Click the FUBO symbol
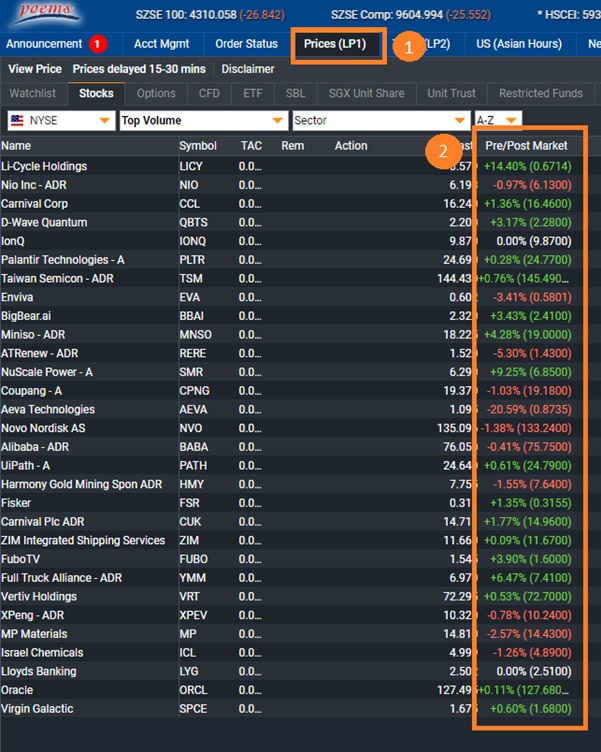Viewport: 601px width, 752px height. click(194, 559)
